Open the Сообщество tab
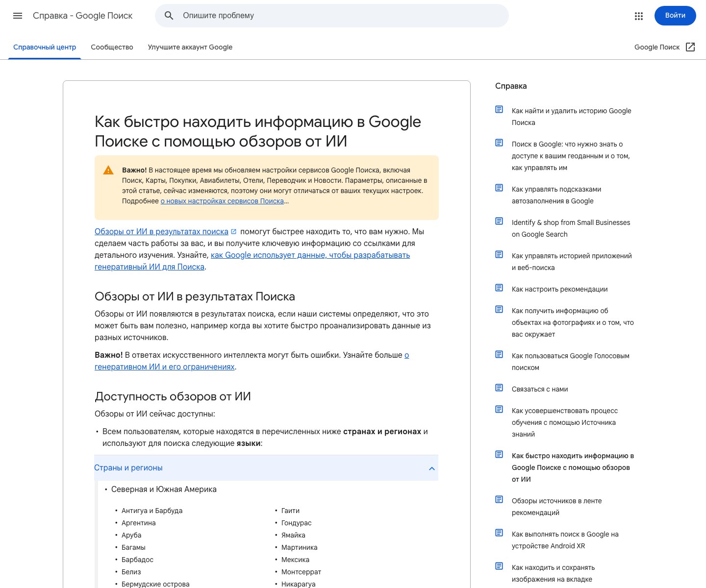 112,47
